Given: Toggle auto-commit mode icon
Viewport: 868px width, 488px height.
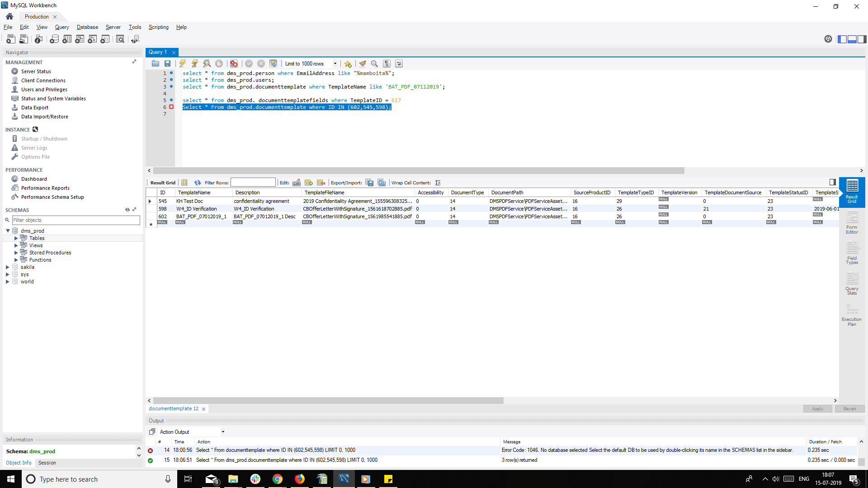Looking at the screenshot, I should coord(274,64).
